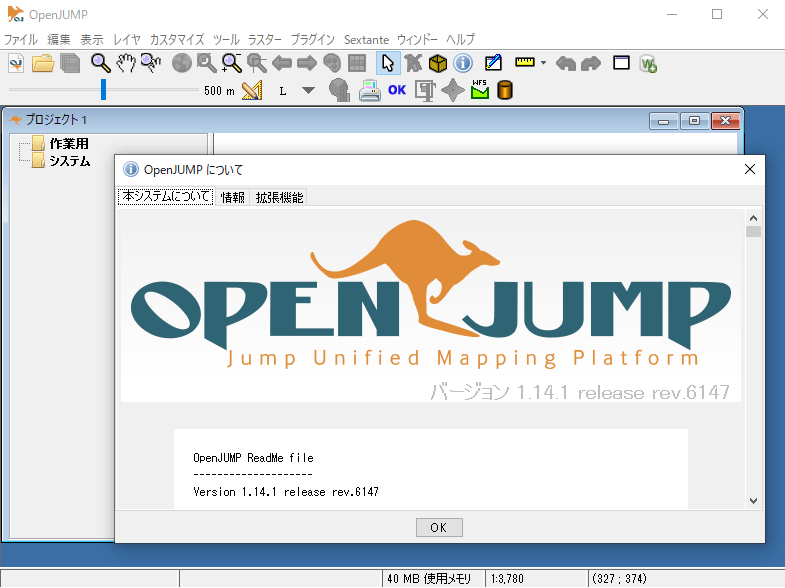The image size is (785, 588).
Task: Click the clear selection icon
Action: (x=414, y=64)
